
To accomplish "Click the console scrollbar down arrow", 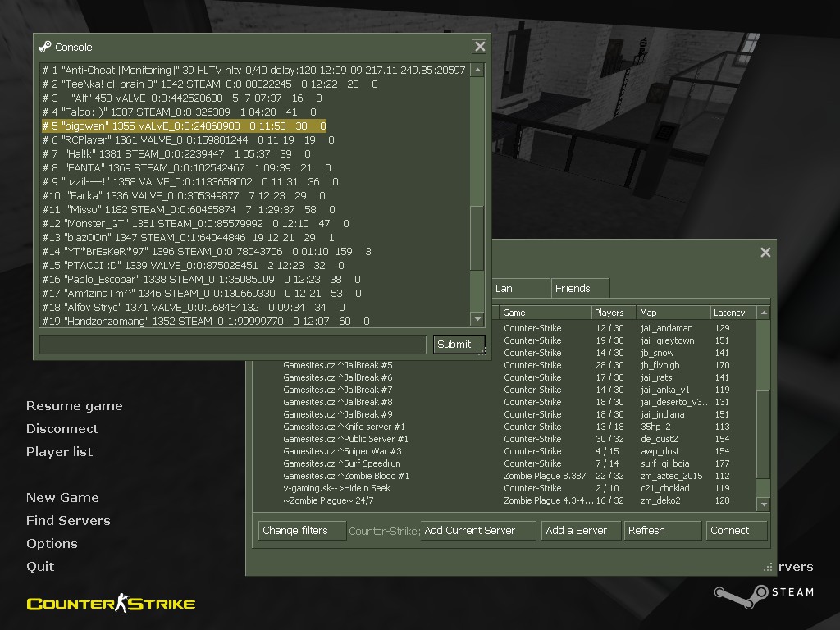I will 477,319.
